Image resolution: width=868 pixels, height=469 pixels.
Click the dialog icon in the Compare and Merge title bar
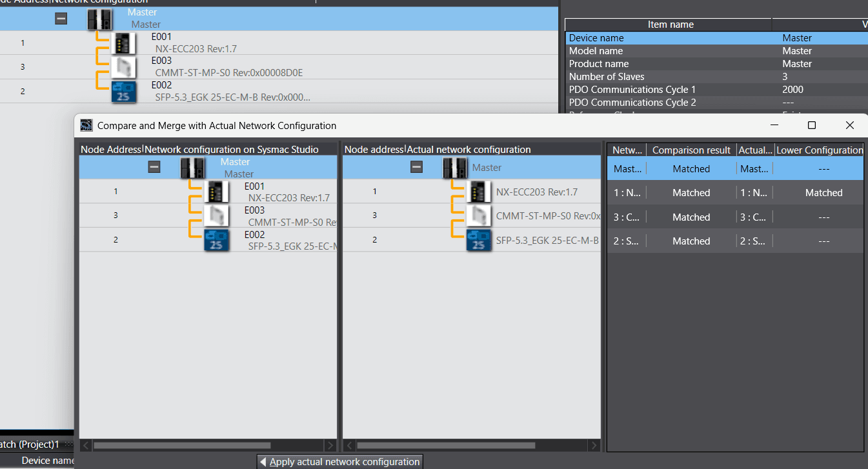coord(86,125)
